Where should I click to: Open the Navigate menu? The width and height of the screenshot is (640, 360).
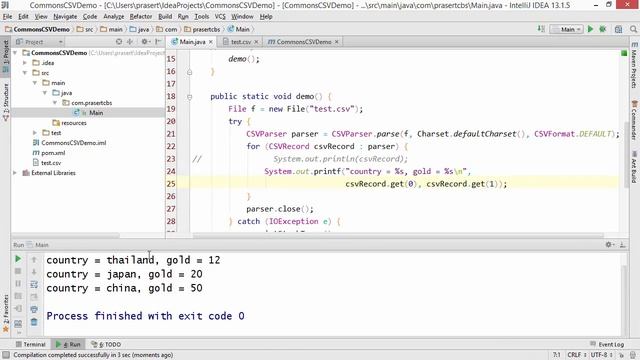click(65, 17)
